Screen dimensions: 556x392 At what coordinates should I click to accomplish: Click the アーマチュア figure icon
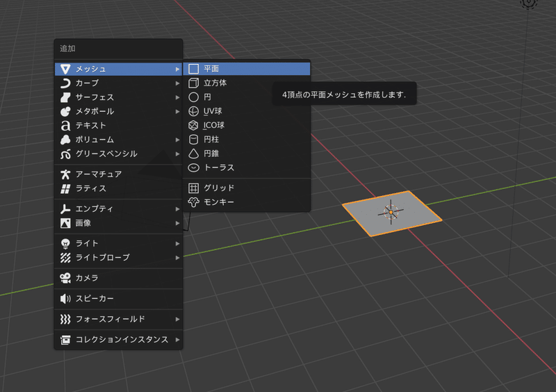65,174
